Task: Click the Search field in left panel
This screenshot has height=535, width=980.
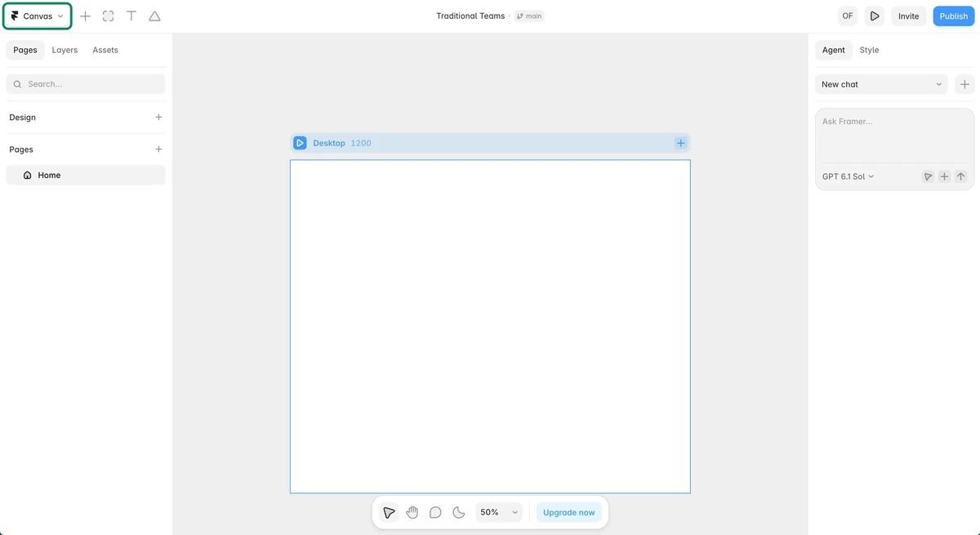Action: 86,84
